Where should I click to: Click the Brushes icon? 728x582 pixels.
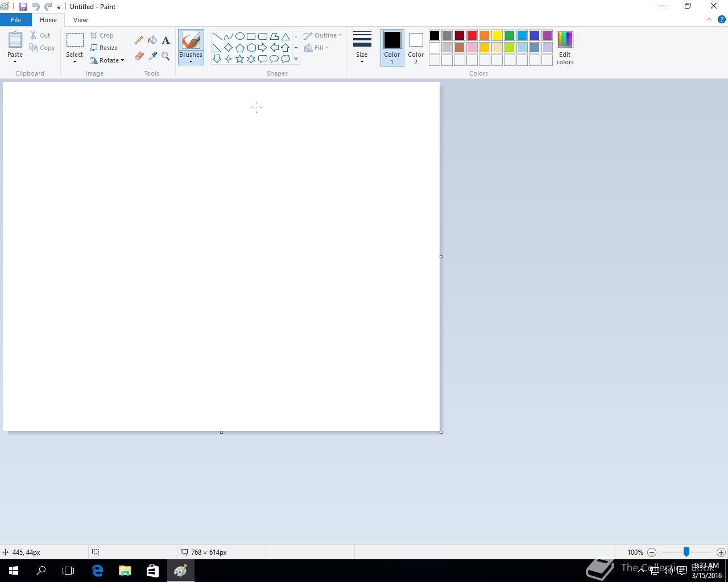tap(191, 40)
